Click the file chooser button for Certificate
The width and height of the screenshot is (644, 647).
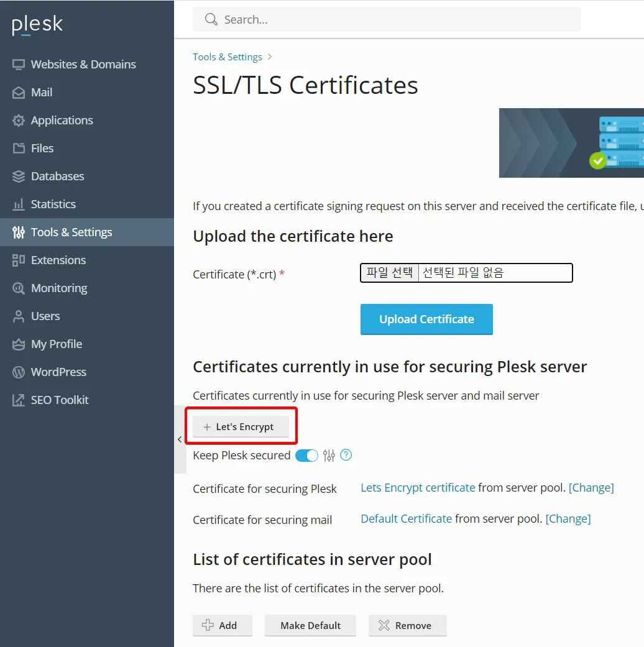coord(389,273)
